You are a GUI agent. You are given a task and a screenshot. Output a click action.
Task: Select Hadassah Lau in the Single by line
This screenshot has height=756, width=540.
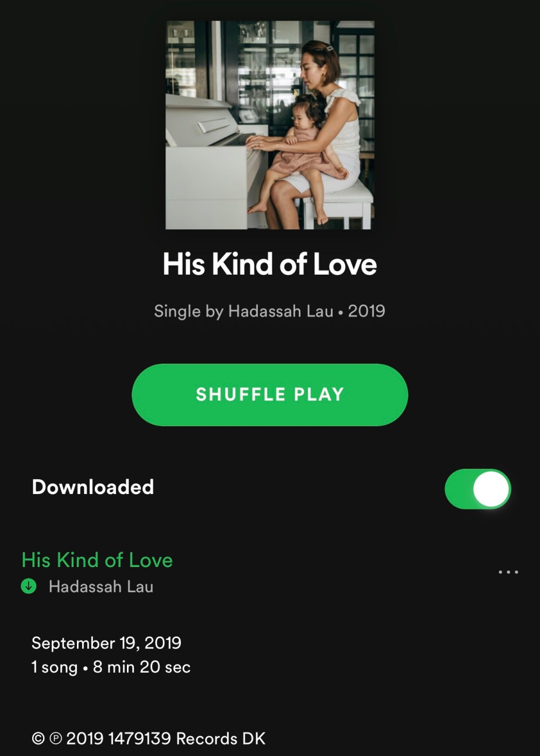point(281,311)
